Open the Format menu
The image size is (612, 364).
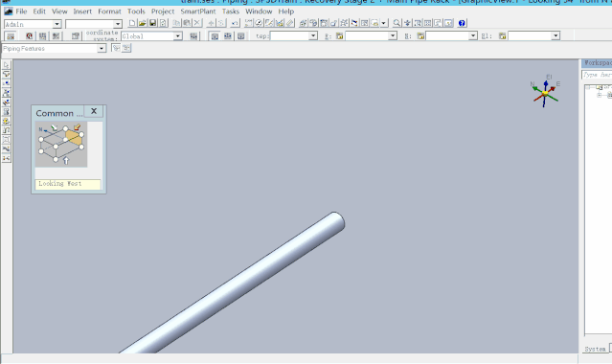click(109, 11)
